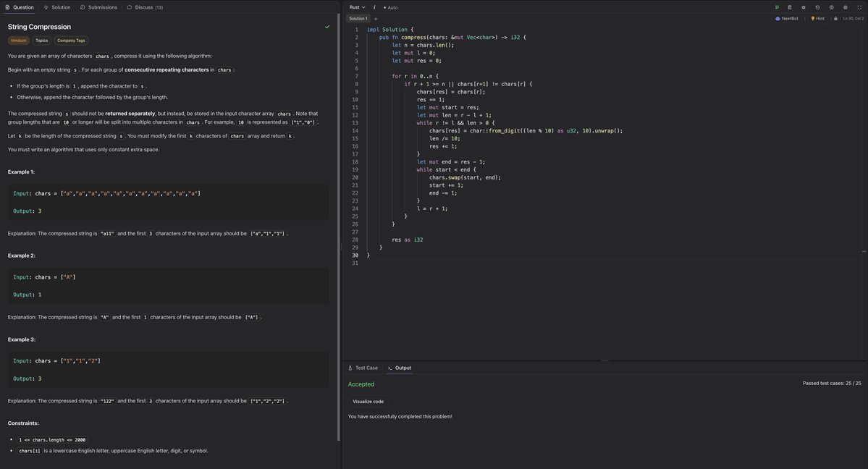Click the 'Example 3:' heading

21,339
